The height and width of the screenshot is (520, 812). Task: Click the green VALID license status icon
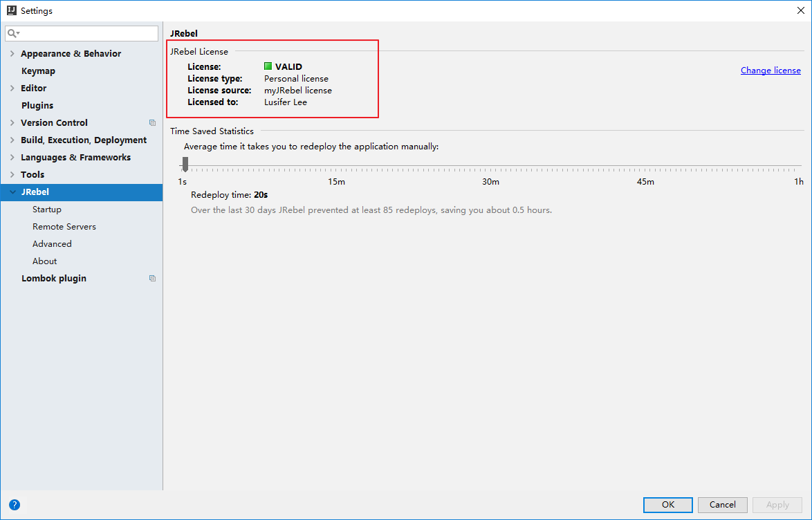tap(268, 67)
